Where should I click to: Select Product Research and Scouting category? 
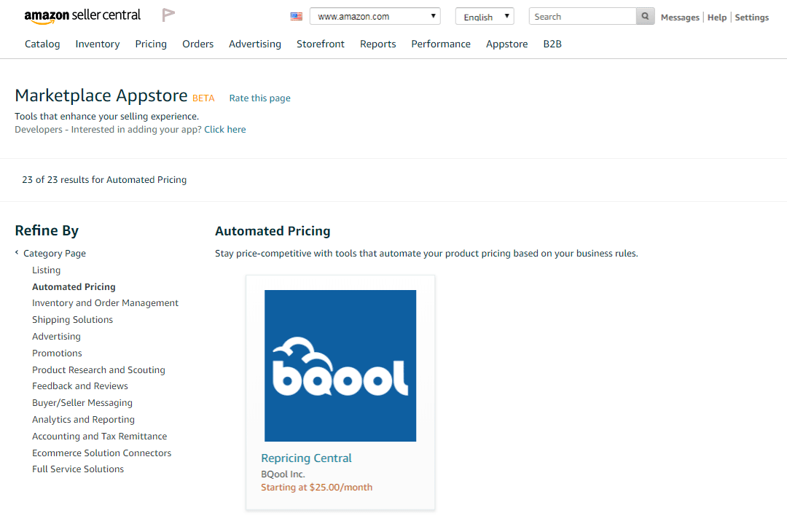pos(98,370)
